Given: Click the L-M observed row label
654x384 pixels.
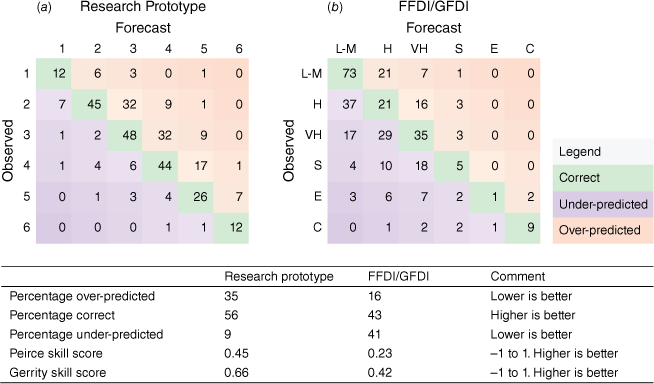Looking at the screenshot, I should coord(312,74).
